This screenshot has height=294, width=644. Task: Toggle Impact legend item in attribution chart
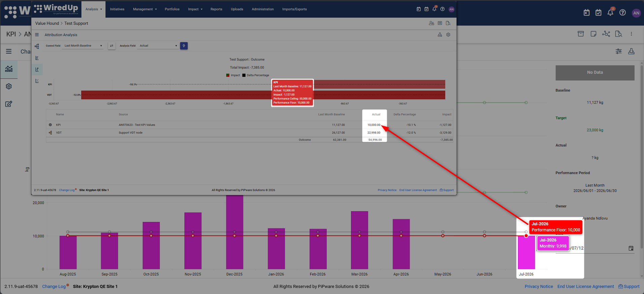click(x=233, y=75)
